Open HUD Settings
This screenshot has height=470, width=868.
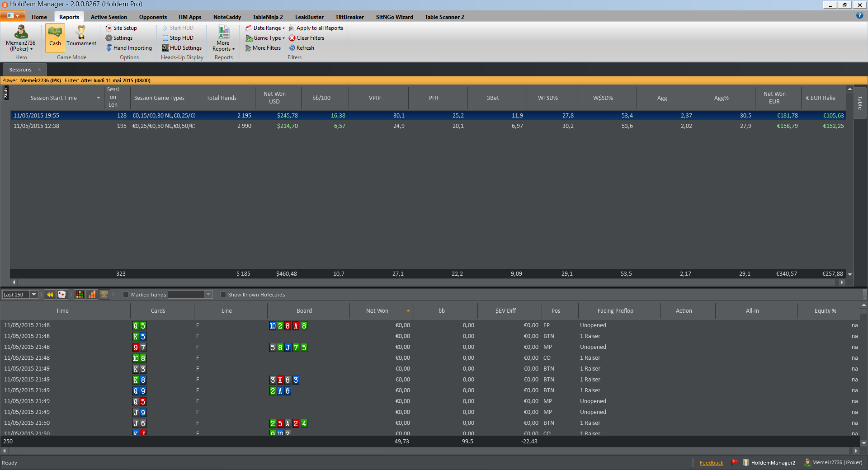pyautogui.click(x=182, y=48)
